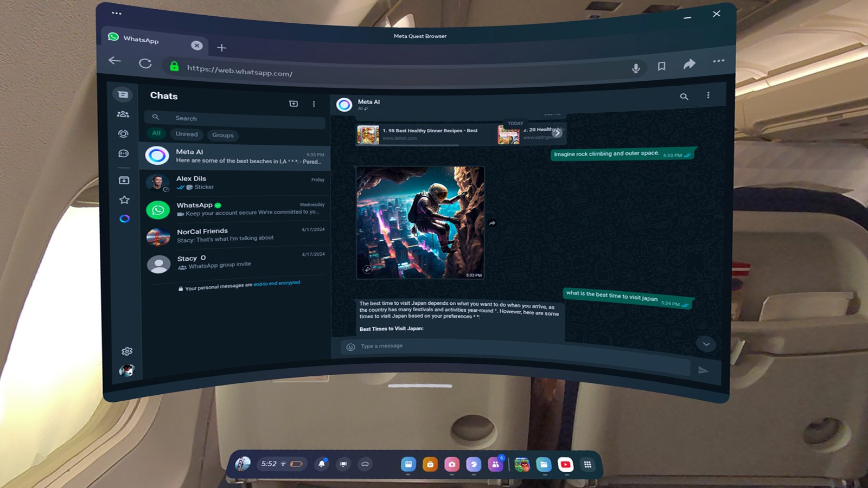The height and width of the screenshot is (488, 868).
Task: Open Files app in the dock
Action: click(x=544, y=465)
